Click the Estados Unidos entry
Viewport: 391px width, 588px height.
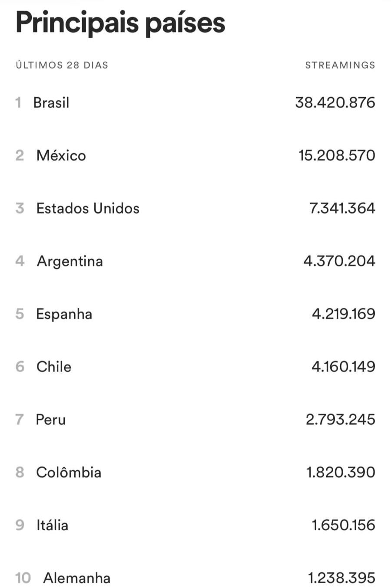coord(88,208)
